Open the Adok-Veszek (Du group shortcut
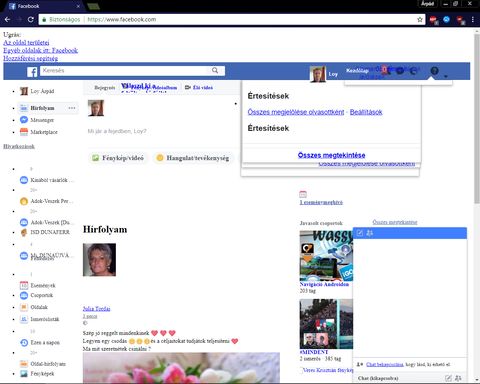Image resolution: width=480 pixels, height=384 pixels. pos(47,222)
